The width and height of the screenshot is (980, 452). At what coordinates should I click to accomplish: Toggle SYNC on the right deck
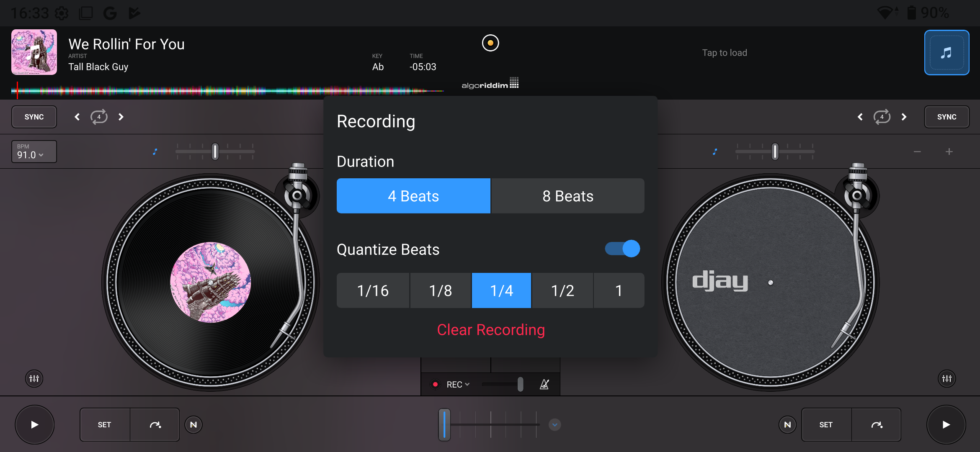pos(946,117)
